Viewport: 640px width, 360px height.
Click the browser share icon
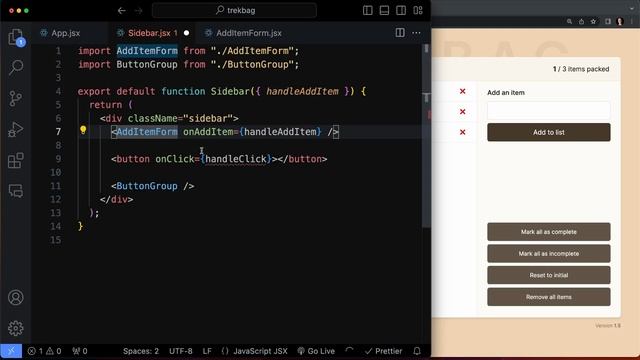click(581, 21)
